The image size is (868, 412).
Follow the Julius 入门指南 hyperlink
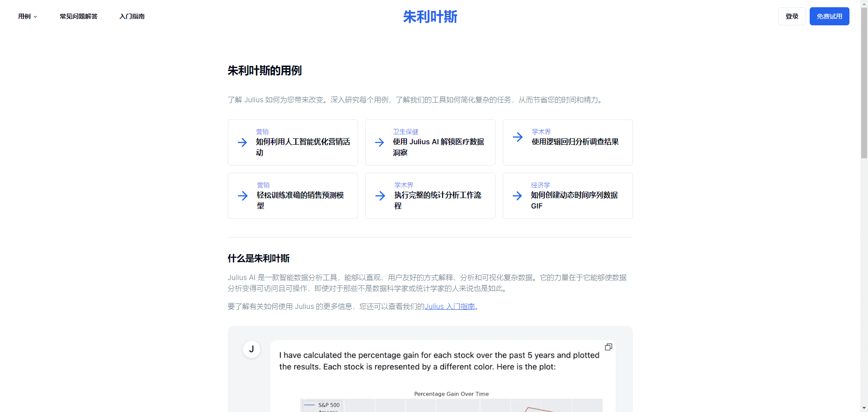(450, 307)
